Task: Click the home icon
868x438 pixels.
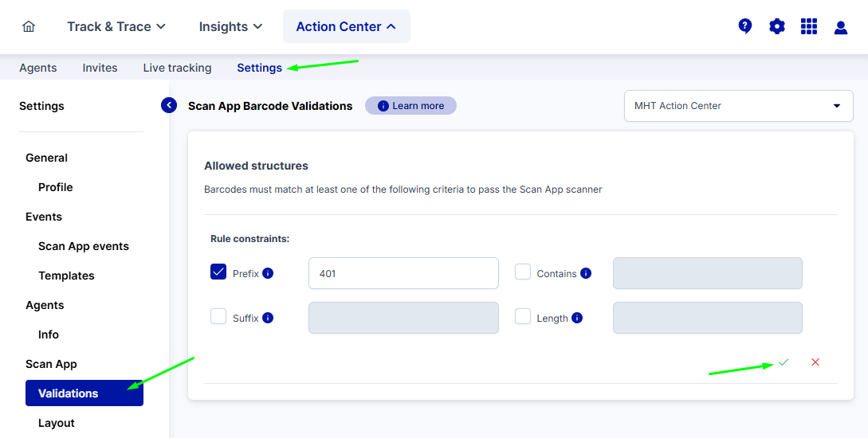Action: pos(29,26)
